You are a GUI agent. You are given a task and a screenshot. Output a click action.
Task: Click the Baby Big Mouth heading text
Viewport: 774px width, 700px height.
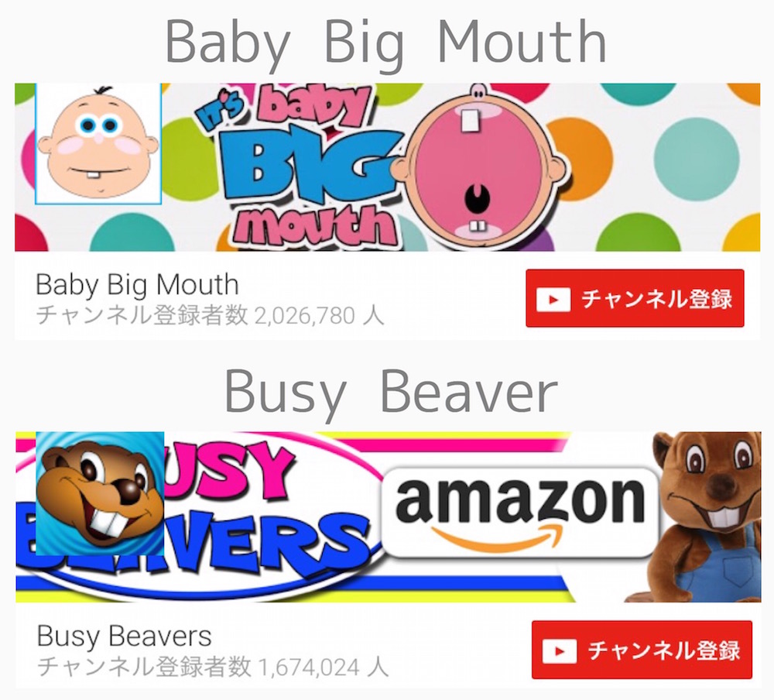click(x=386, y=43)
